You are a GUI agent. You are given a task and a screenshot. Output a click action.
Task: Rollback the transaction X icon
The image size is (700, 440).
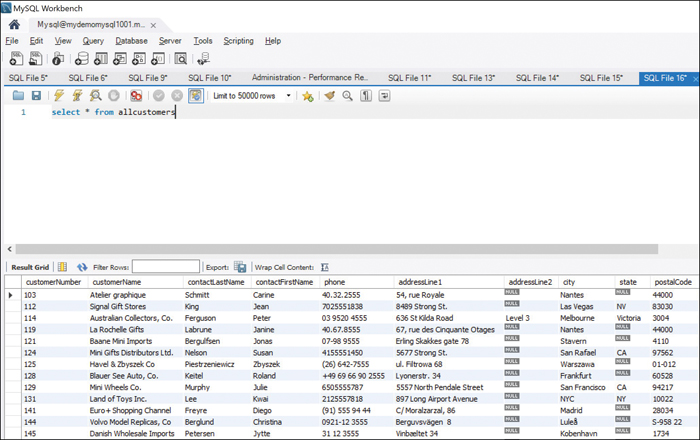(177, 95)
